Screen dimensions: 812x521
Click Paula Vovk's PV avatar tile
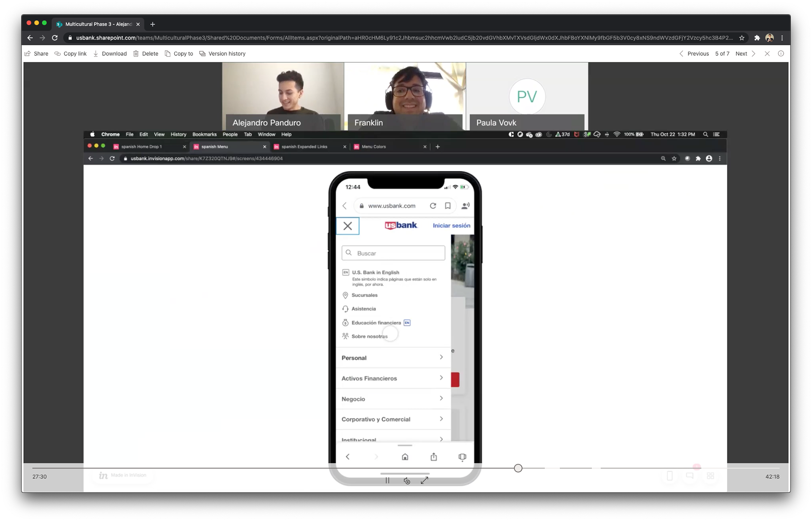click(x=527, y=96)
